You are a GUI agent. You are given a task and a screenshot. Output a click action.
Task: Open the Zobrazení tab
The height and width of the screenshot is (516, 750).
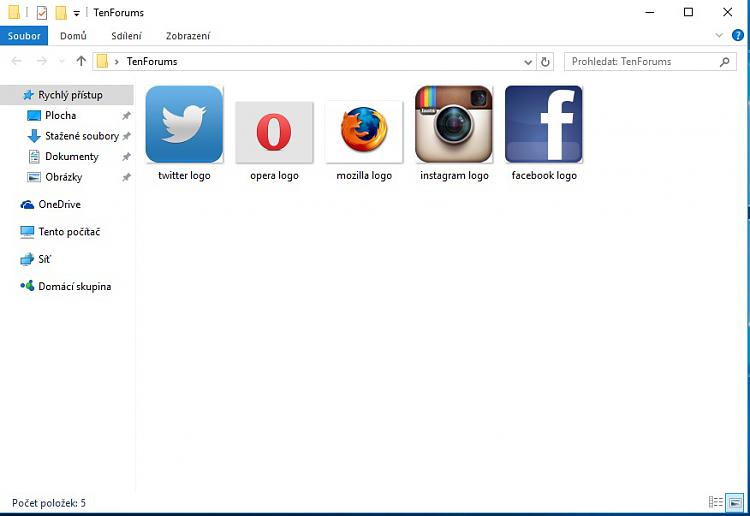click(x=188, y=36)
